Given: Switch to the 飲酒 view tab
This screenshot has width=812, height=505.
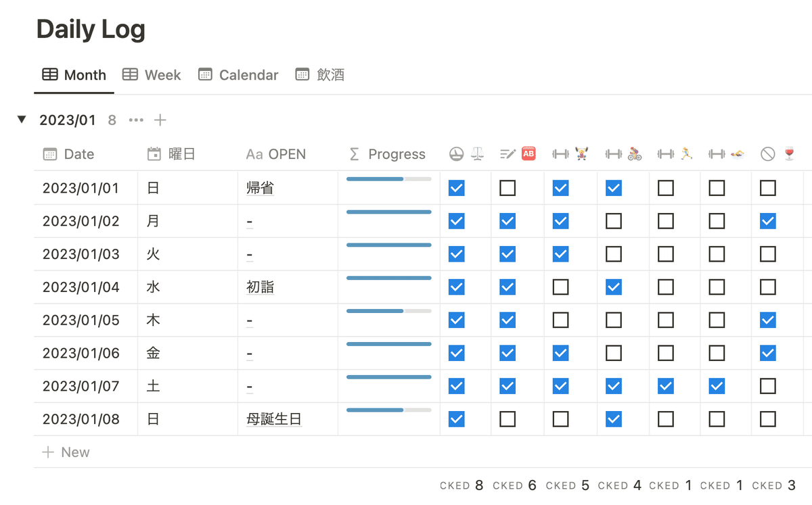Looking at the screenshot, I should click(x=320, y=75).
